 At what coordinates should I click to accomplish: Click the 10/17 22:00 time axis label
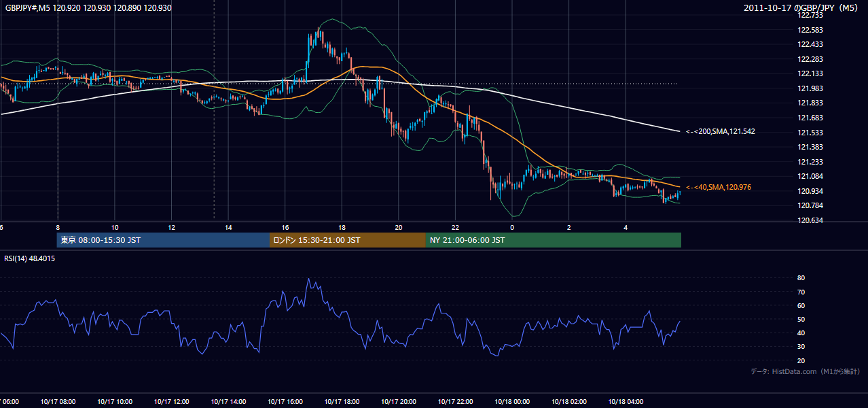pyautogui.click(x=455, y=401)
